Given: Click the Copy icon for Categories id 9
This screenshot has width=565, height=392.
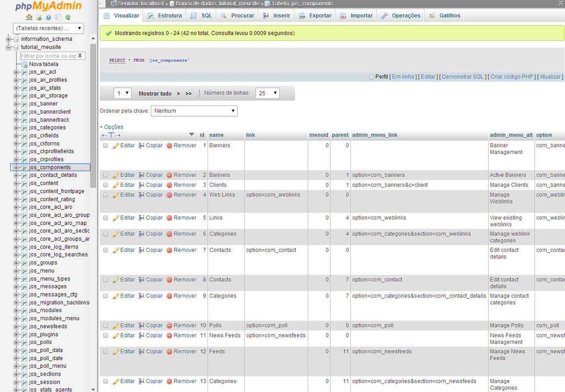Looking at the screenshot, I should point(142,296).
